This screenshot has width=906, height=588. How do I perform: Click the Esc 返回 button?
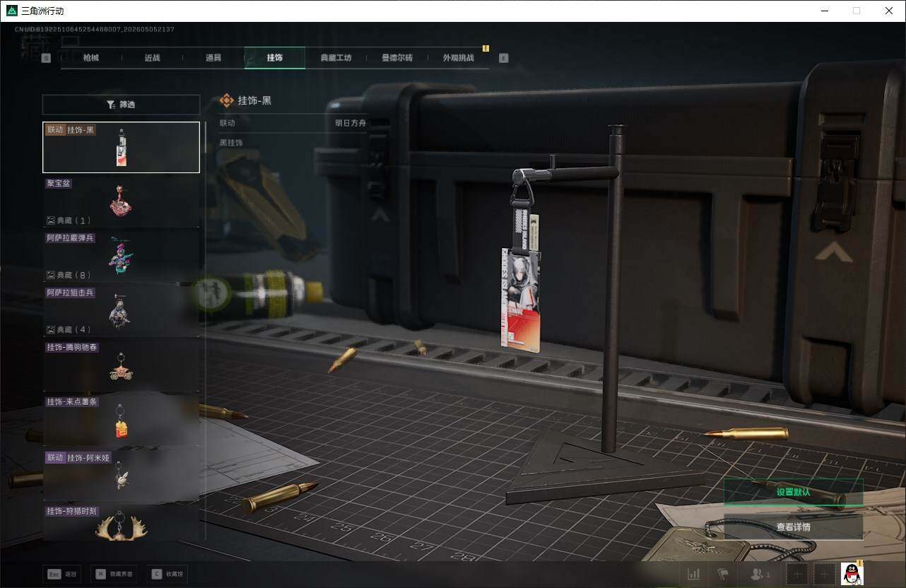[x=61, y=574]
